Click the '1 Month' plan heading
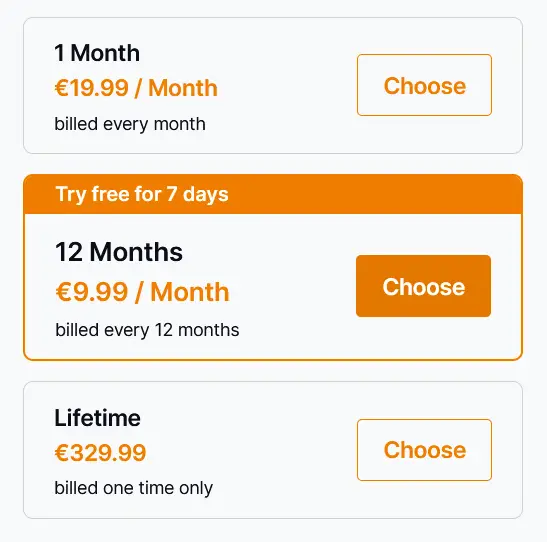The height and width of the screenshot is (542, 547). pos(97,53)
